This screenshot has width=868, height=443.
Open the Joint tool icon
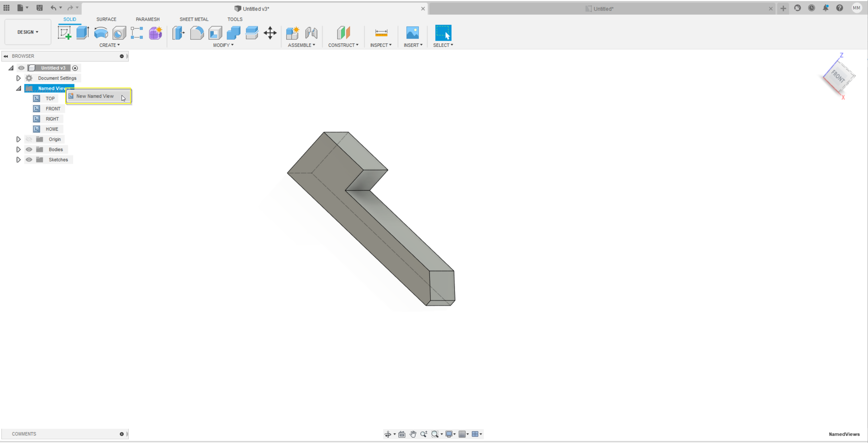[x=311, y=33]
